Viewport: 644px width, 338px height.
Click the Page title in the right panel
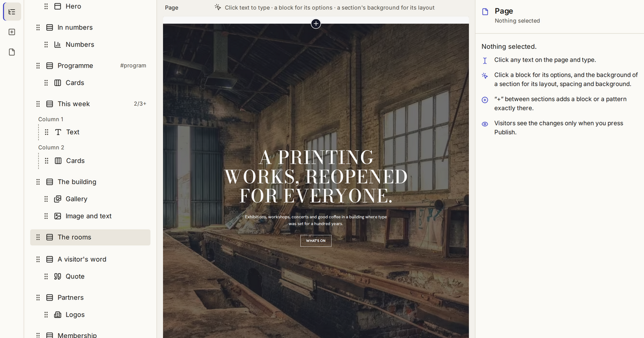504,11
